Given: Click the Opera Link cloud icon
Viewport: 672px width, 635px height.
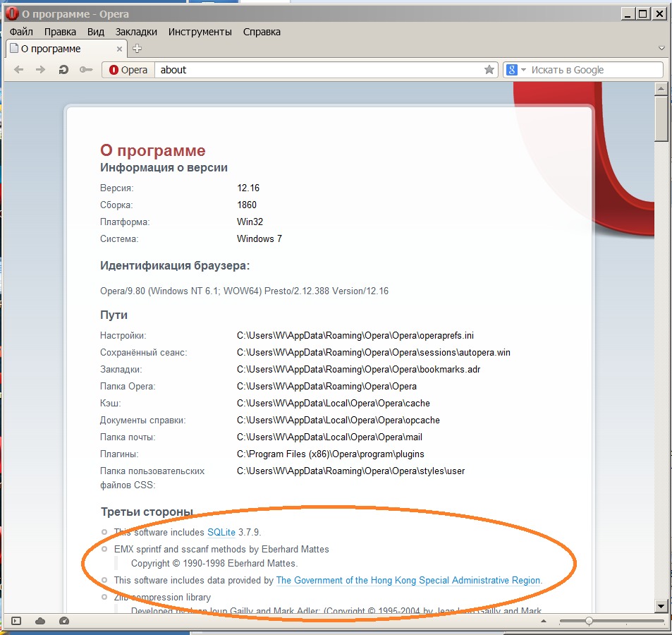Looking at the screenshot, I should tap(40, 621).
